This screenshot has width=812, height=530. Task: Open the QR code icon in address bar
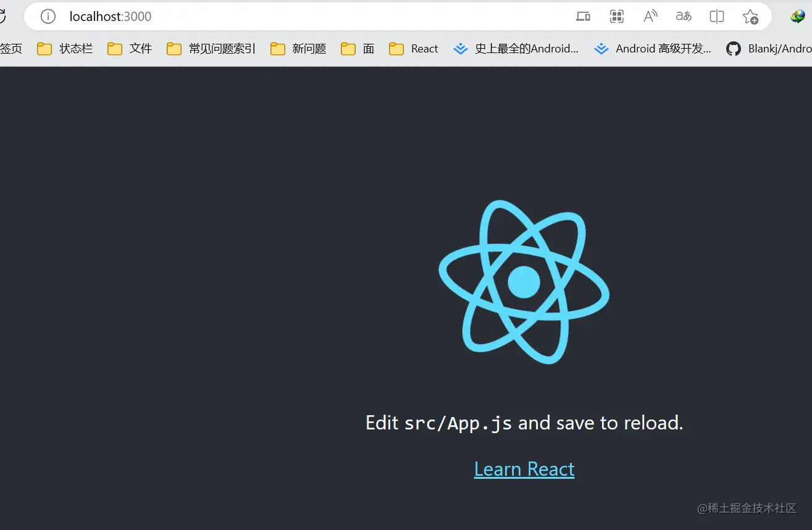click(x=616, y=17)
